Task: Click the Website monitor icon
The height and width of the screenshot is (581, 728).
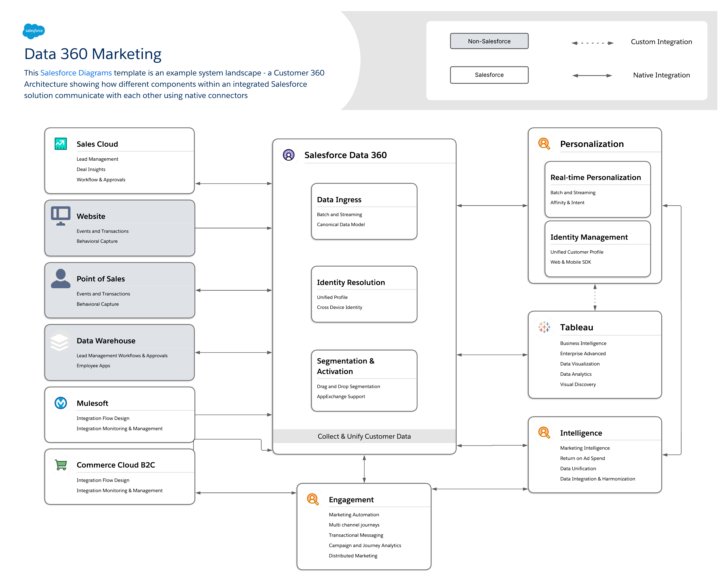Action: (61, 216)
